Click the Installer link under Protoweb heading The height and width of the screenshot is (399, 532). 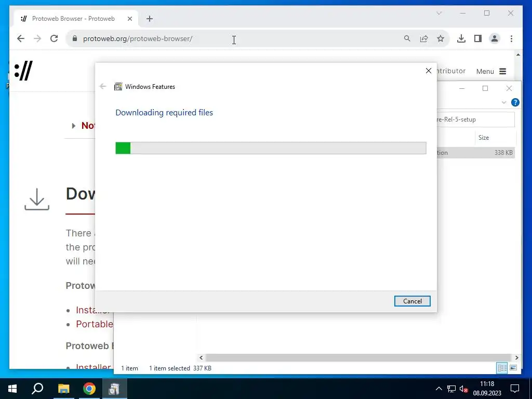tap(93, 310)
